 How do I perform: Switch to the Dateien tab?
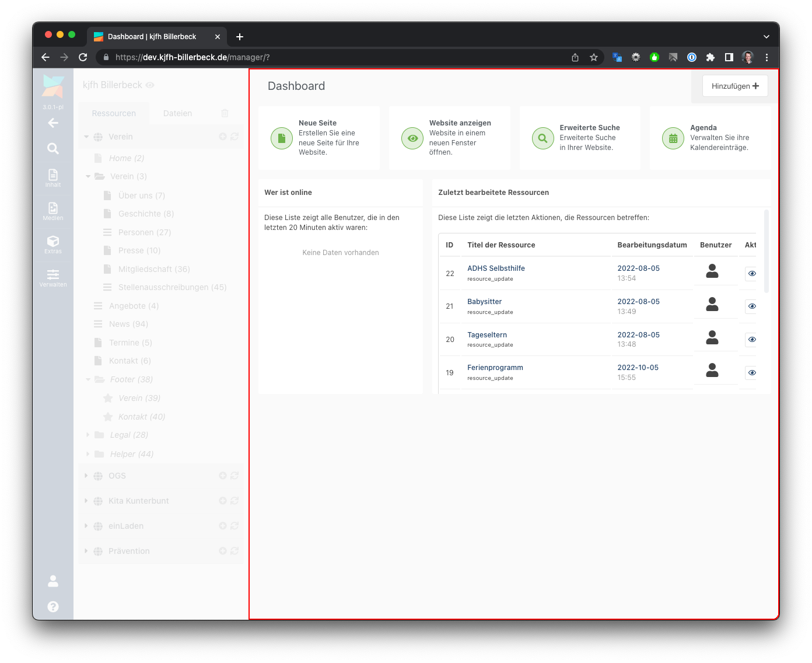tap(177, 113)
